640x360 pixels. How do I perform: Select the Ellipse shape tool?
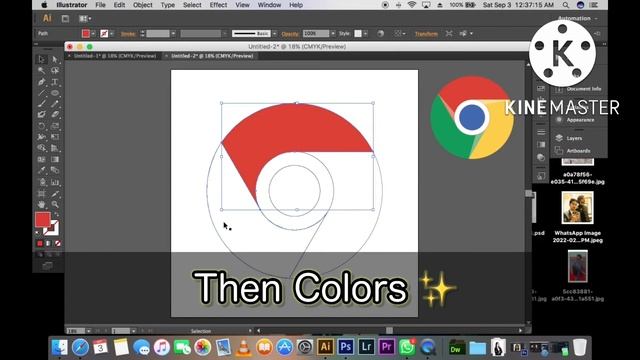click(55, 93)
